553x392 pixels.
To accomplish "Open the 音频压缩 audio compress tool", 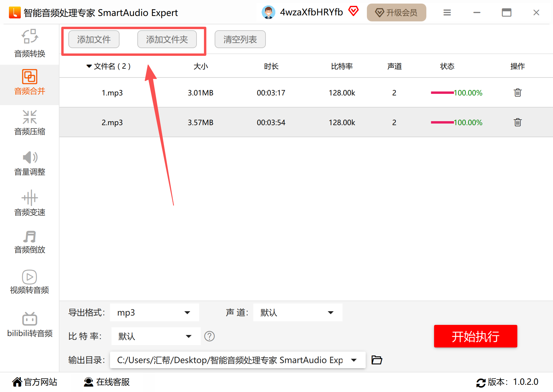I will [x=30, y=123].
